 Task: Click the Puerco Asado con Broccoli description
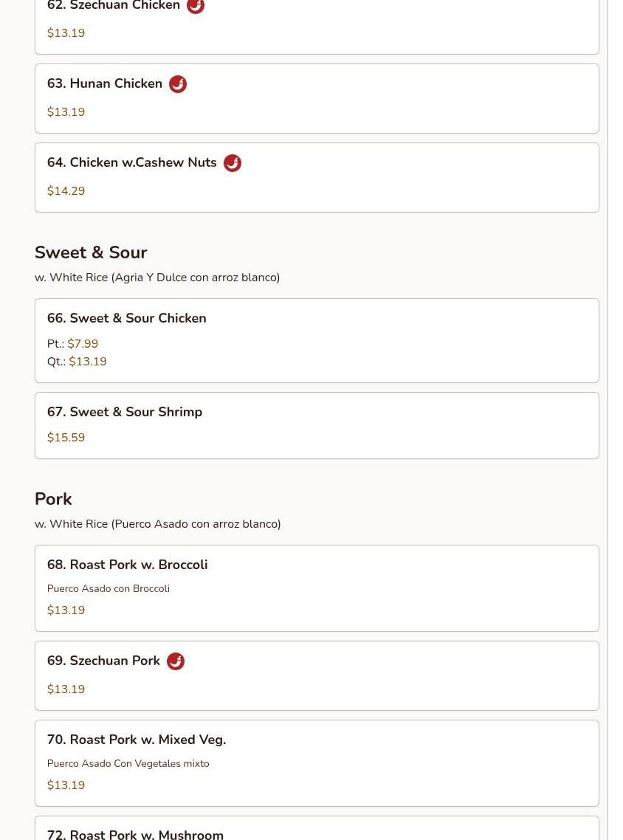(109, 588)
